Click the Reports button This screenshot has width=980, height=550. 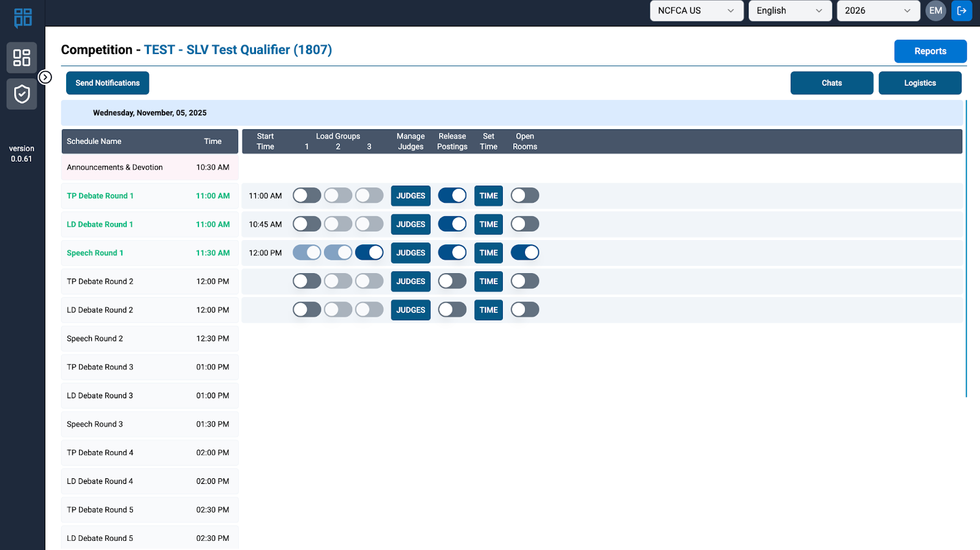click(x=930, y=51)
